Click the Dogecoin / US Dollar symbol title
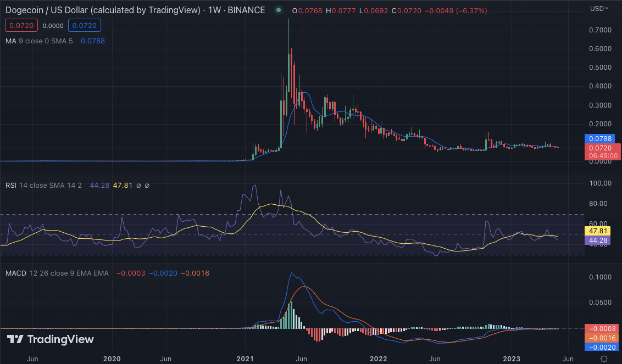The image size is (622, 364). click(103, 10)
